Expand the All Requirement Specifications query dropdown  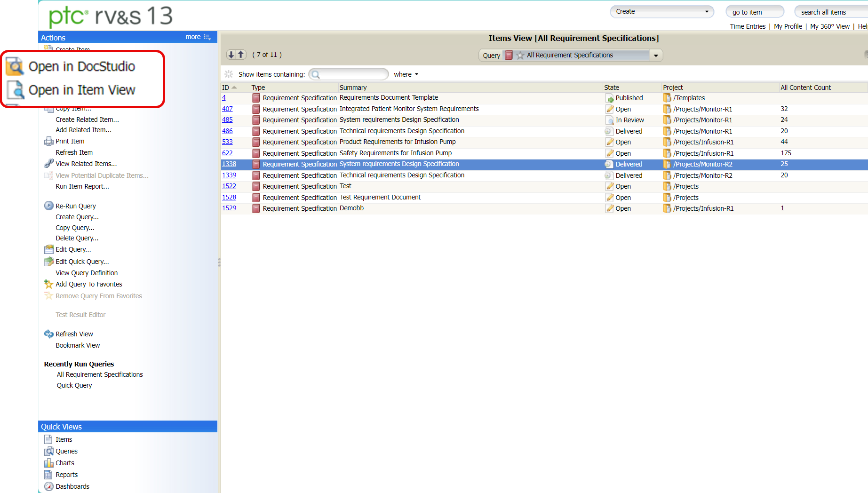656,55
